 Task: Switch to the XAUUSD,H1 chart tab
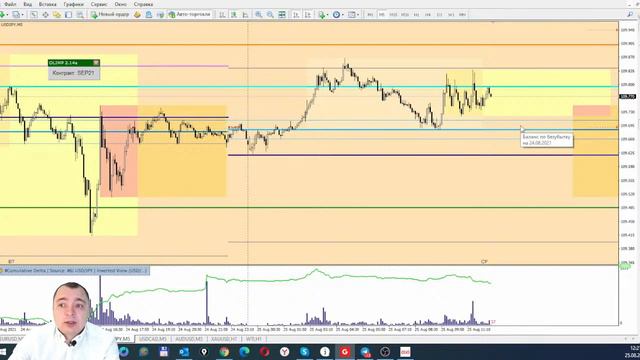tap(224, 339)
